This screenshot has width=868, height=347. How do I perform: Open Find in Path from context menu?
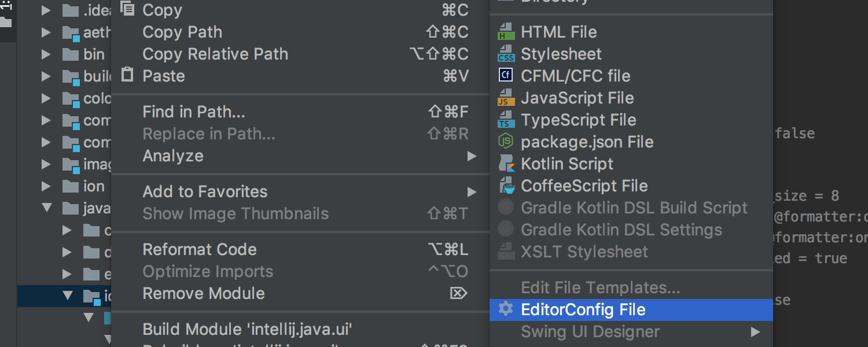click(194, 112)
